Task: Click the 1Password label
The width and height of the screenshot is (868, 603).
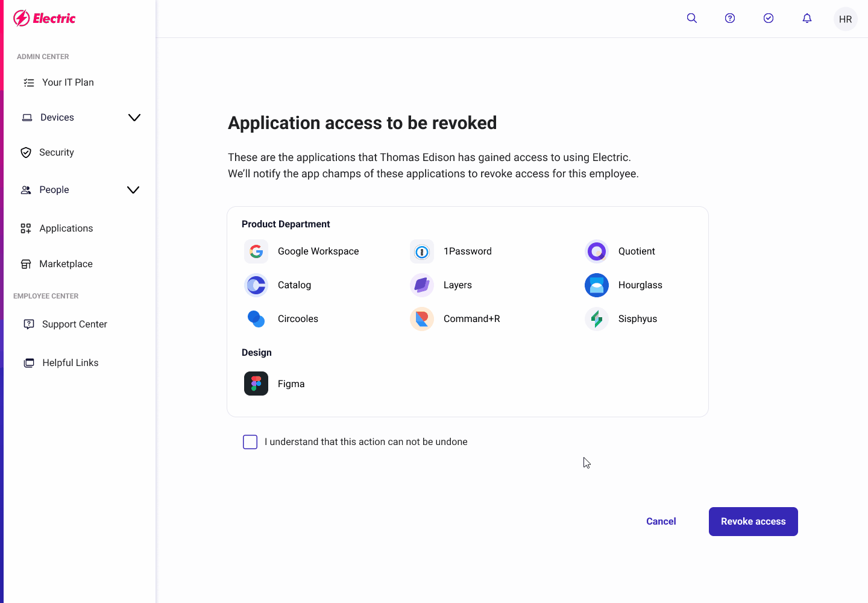Action: coord(468,251)
